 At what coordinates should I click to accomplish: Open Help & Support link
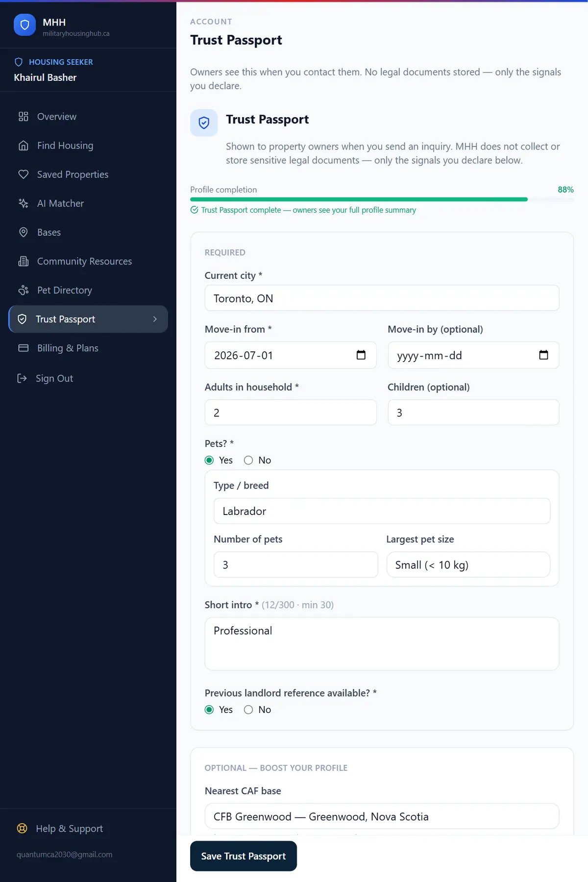[x=69, y=829]
